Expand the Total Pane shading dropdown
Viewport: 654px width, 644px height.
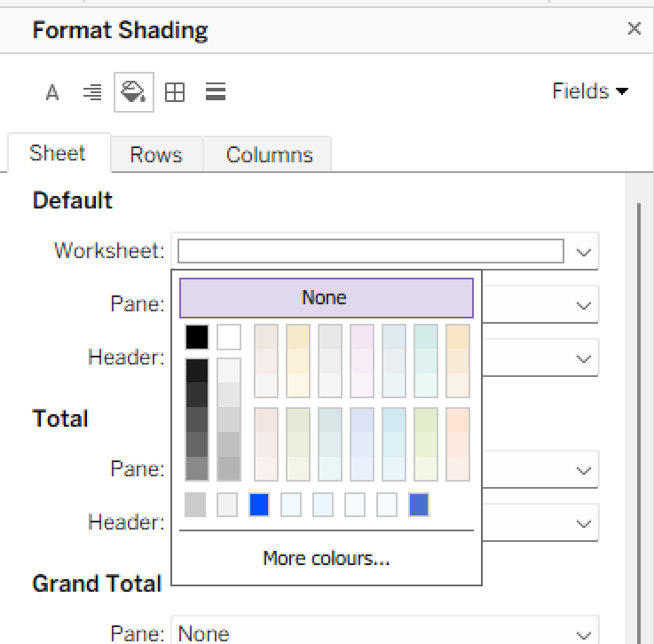pyautogui.click(x=583, y=470)
